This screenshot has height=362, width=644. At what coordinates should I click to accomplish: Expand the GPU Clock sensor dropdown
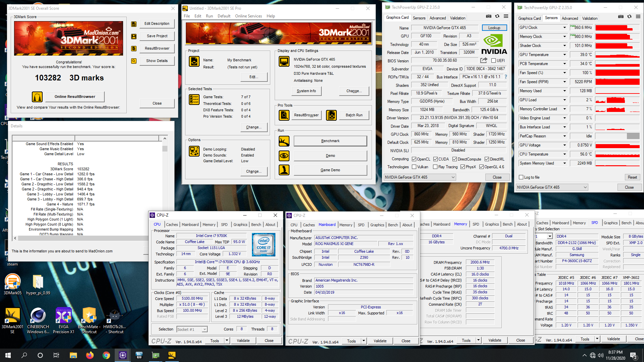565,27
